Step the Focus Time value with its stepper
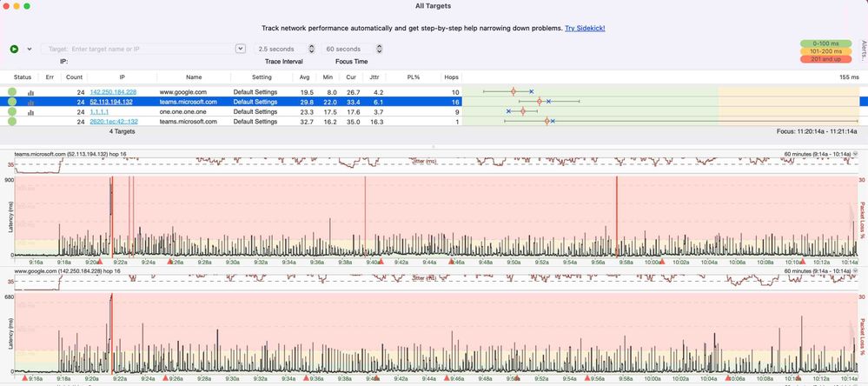Image resolution: width=868 pixels, height=386 pixels. click(379, 49)
